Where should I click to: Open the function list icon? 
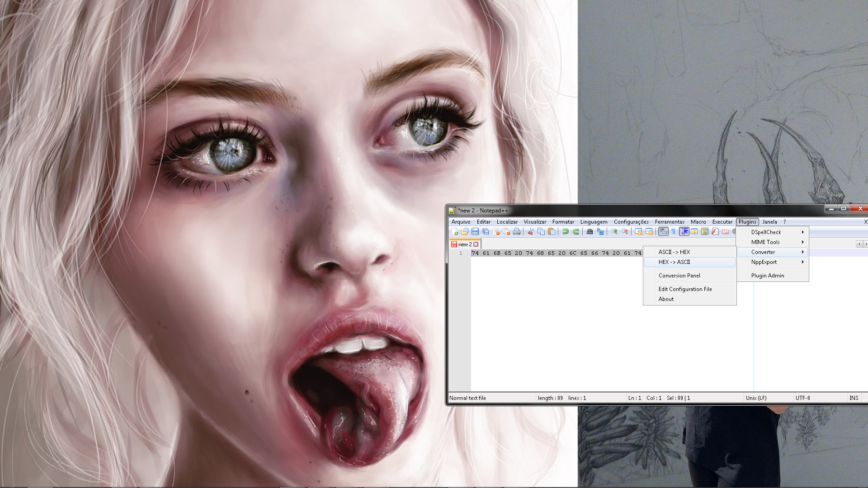[x=715, y=231]
